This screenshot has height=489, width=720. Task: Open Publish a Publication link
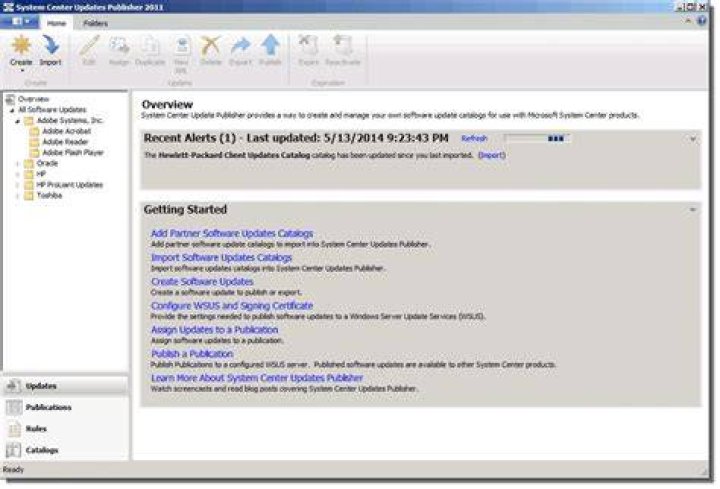(192, 354)
